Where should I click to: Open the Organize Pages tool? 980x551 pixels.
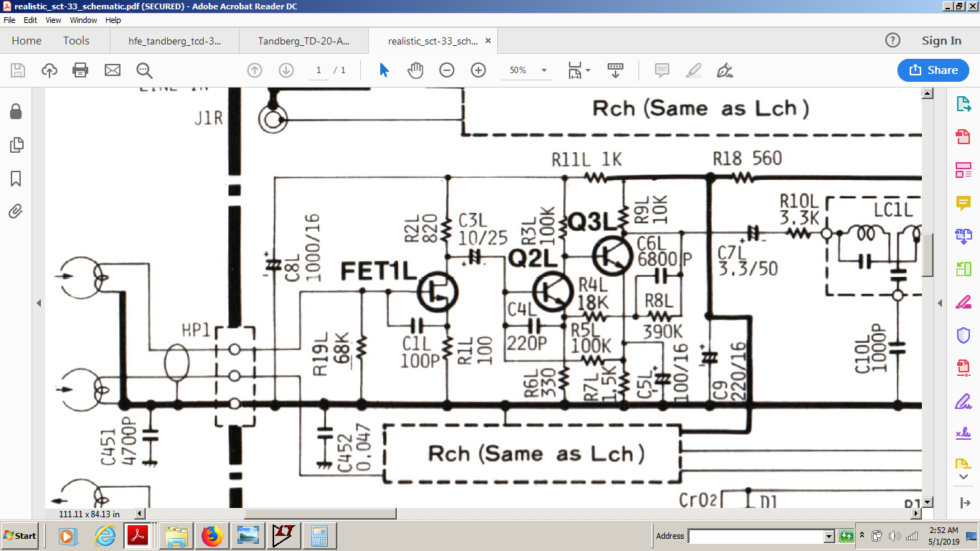click(963, 269)
